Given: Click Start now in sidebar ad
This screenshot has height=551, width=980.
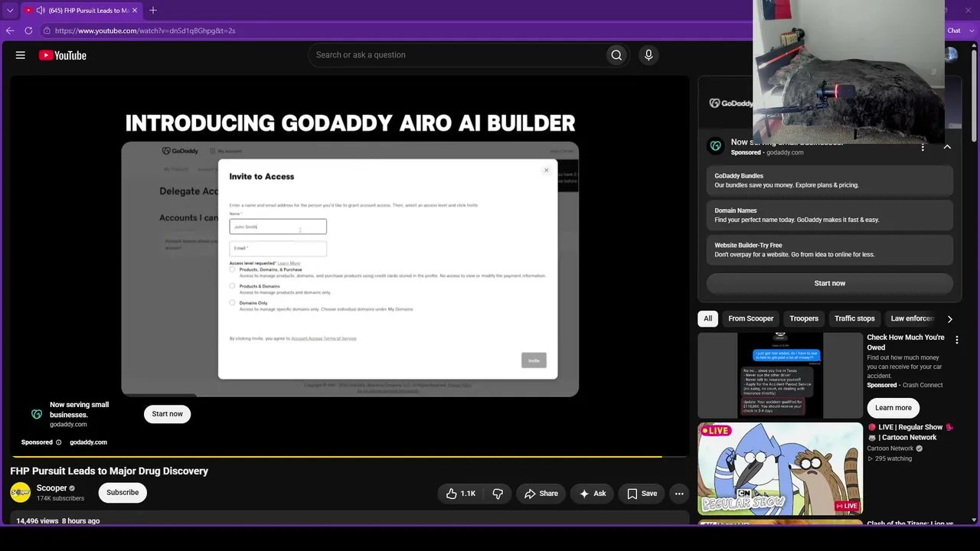Looking at the screenshot, I should point(830,283).
